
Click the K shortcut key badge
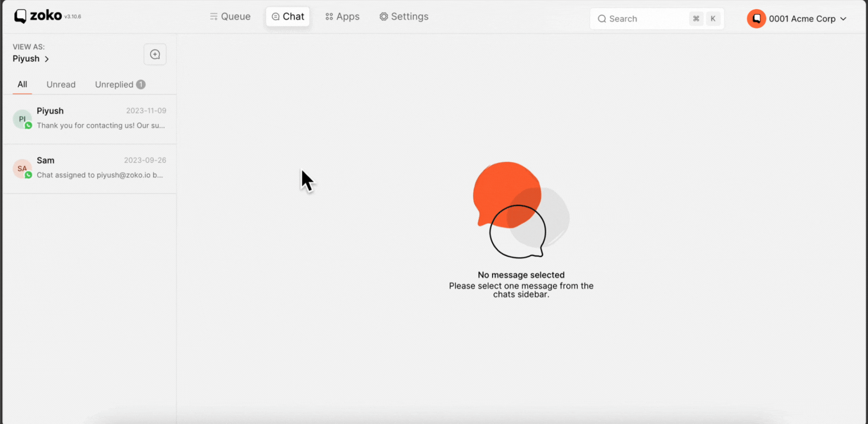tap(713, 19)
